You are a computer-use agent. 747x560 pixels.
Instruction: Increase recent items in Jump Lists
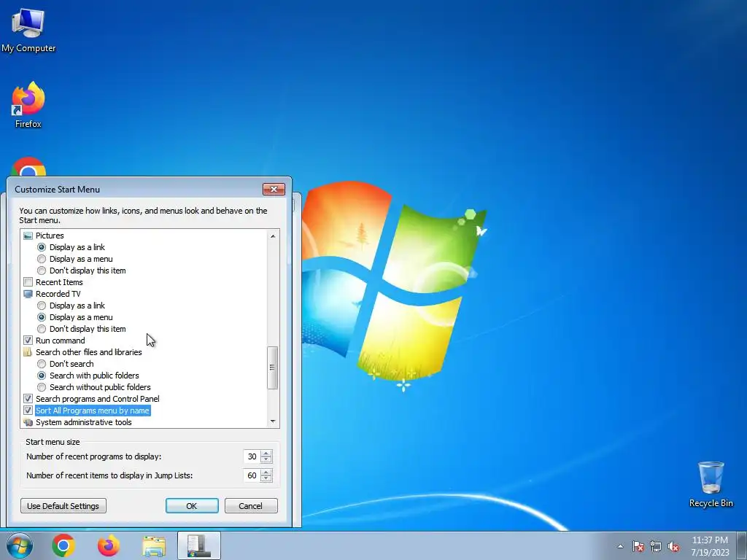[x=266, y=472]
